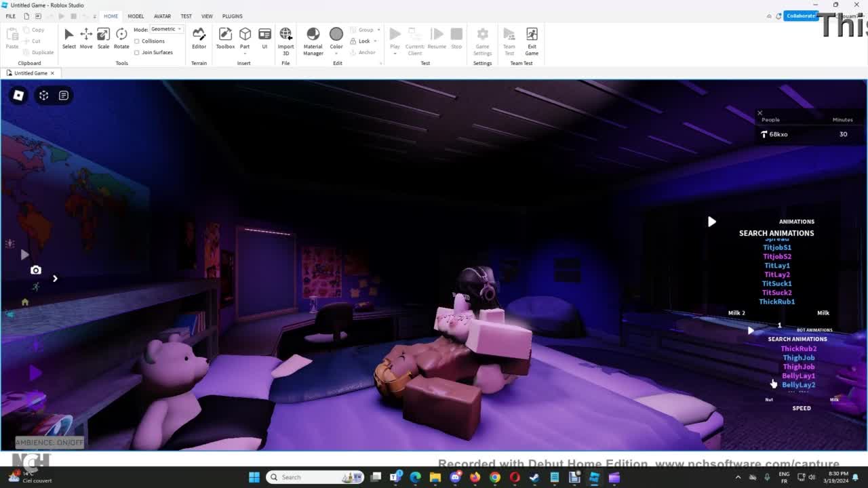Expand the Part dropdown arrow
The image size is (868, 488).
tap(245, 54)
